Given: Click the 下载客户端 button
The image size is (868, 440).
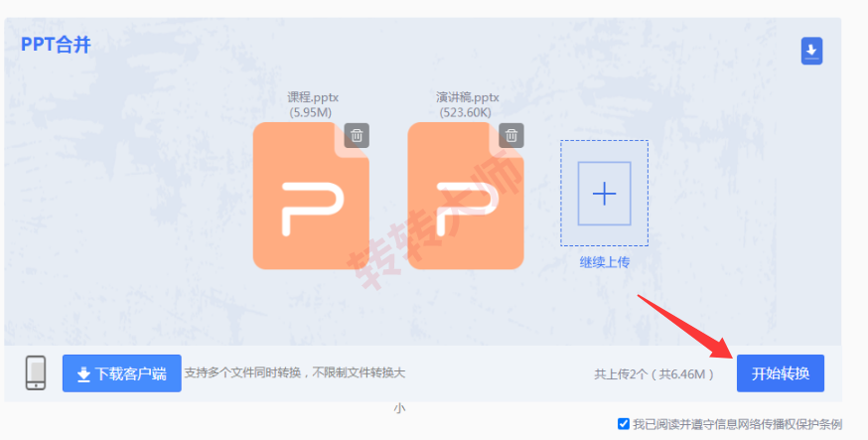Looking at the screenshot, I should (x=122, y=373).
